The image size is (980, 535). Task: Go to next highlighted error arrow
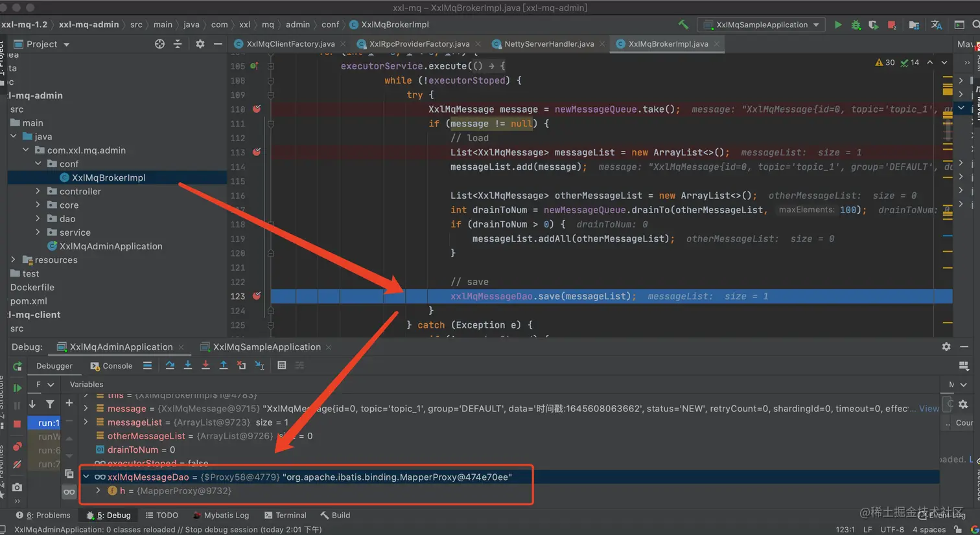coord(944,62)
